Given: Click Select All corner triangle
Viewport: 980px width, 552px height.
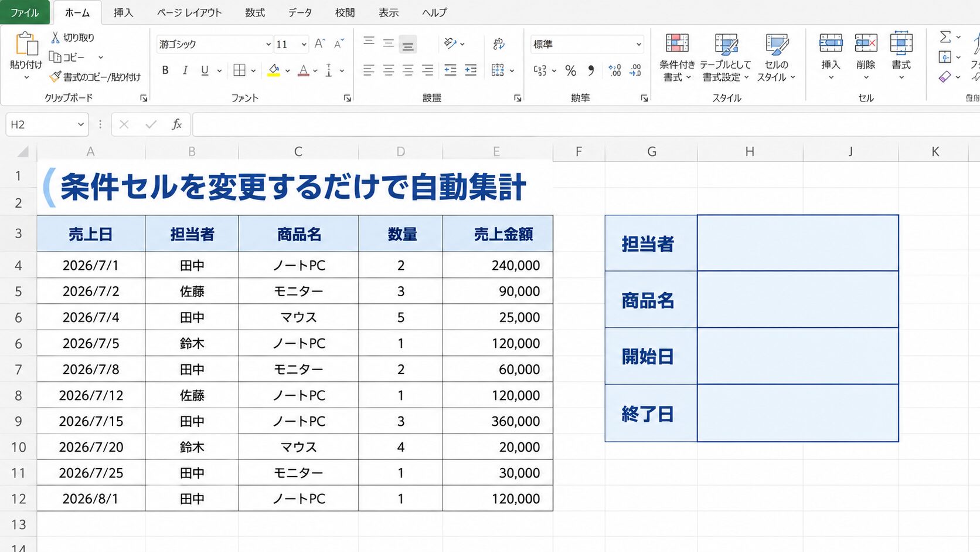Looking at the screenshot, I should (22, 152).
